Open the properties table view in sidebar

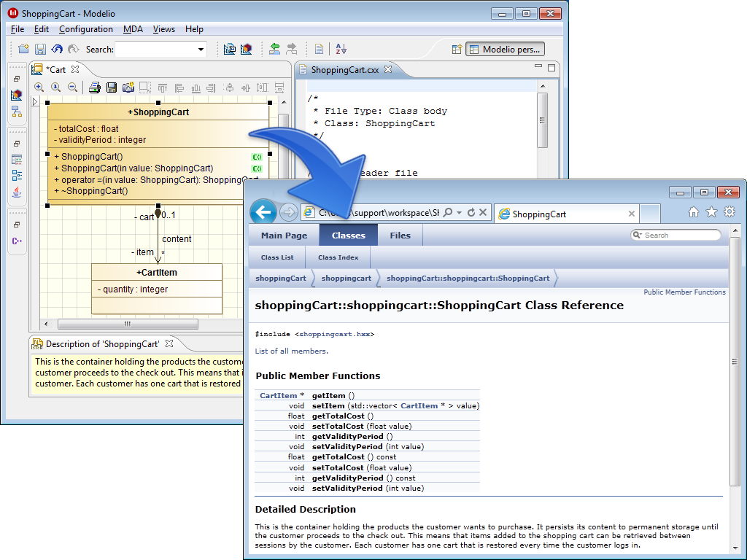pyautogui.click(x=17, y=160)
